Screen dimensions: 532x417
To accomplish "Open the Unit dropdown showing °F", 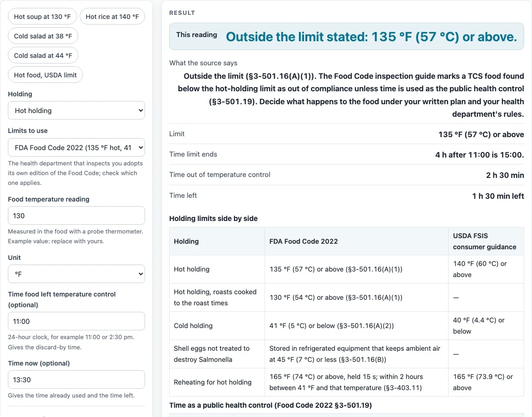I will [x=76, y=274].
